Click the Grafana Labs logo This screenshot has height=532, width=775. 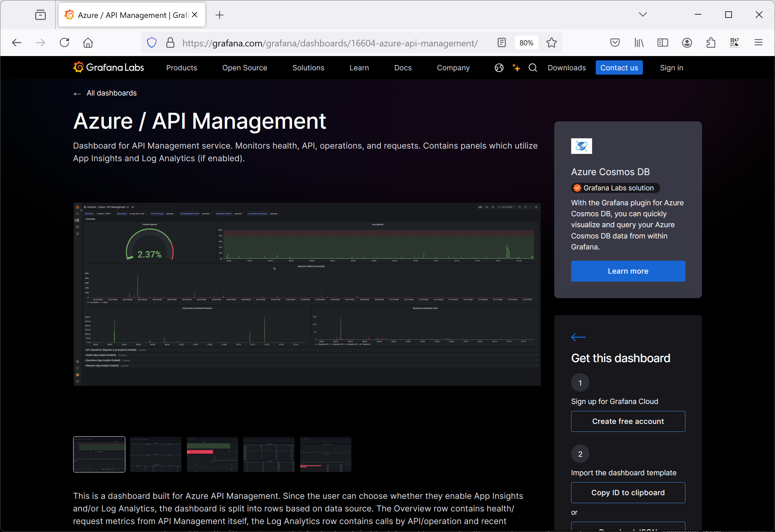(x=109, y=68)
